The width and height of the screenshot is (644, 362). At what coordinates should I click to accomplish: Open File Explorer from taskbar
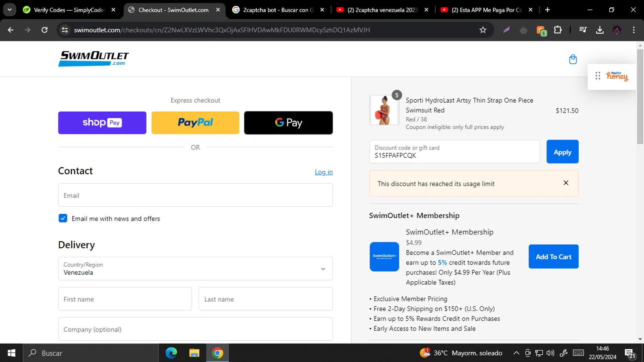pos(194,353)
